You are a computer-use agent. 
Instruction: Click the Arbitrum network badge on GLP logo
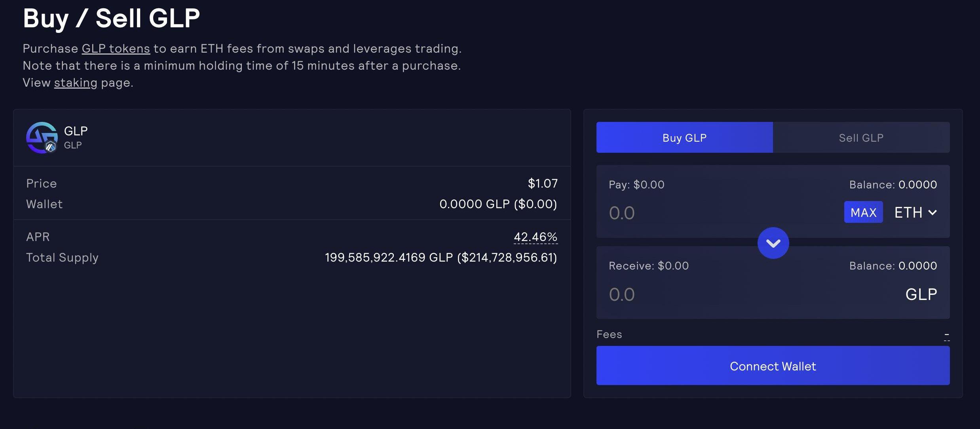coord(51,147)
